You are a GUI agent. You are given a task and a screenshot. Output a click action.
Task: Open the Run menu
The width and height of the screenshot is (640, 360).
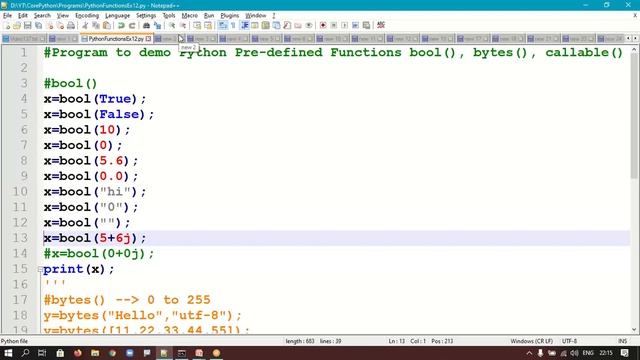point(209,16)
